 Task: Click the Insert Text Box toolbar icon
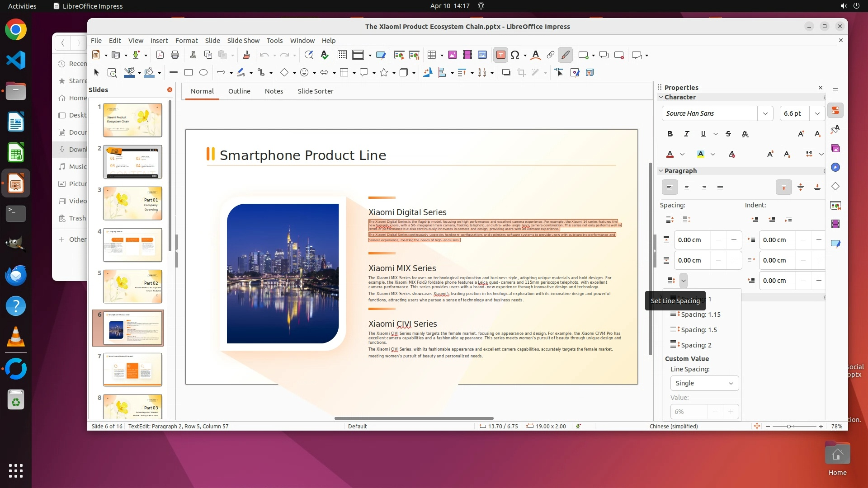(500, 55)
